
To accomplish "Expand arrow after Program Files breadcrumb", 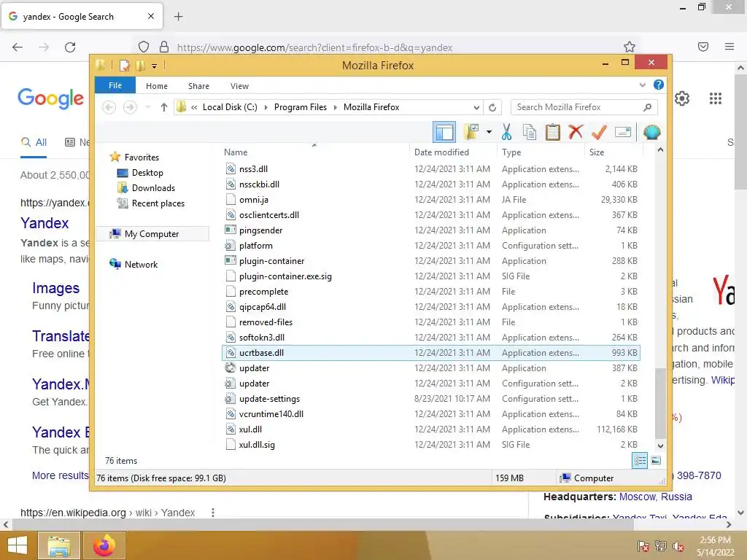I will point(336,107).
